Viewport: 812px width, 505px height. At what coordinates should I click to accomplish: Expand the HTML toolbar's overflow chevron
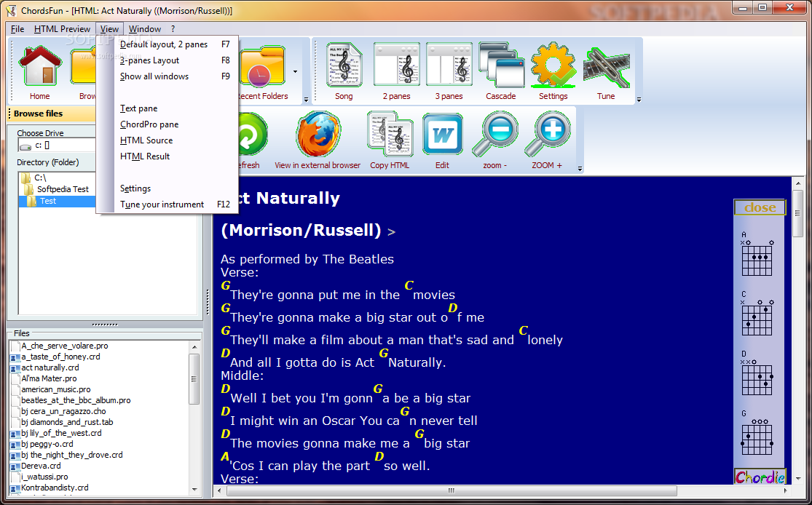pos(580,170)
